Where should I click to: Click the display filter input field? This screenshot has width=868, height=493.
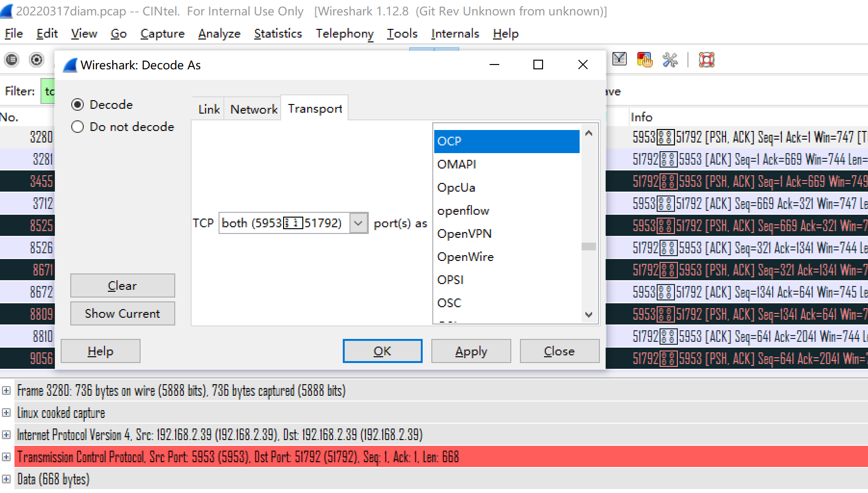click(48, 91)
